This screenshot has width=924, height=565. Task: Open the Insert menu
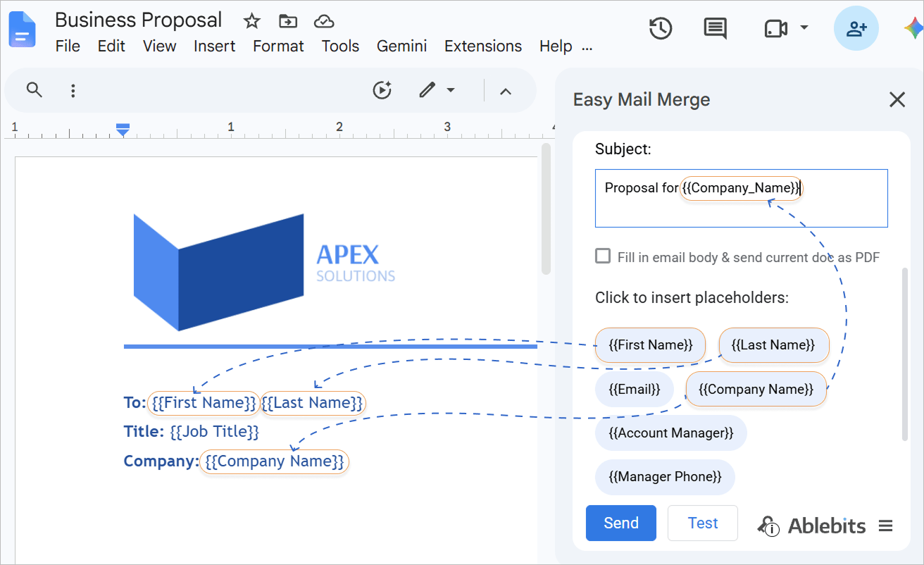pos(215,46)
